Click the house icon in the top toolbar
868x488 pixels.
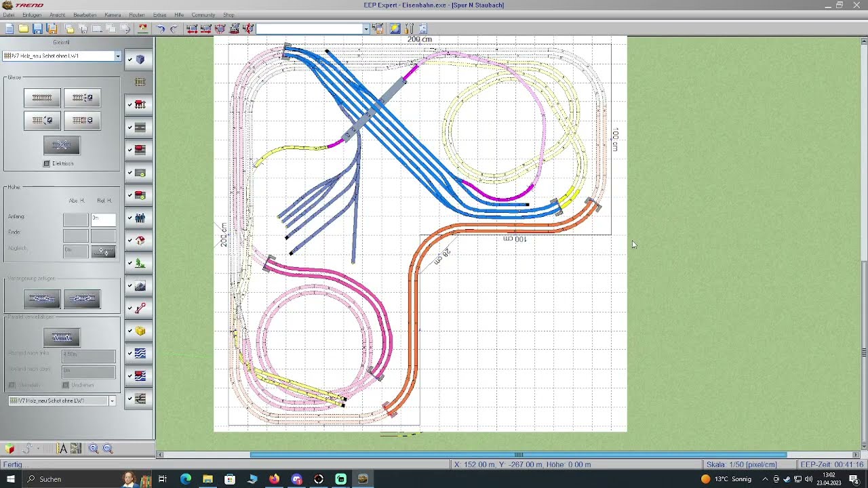click(x=143, y=28)
